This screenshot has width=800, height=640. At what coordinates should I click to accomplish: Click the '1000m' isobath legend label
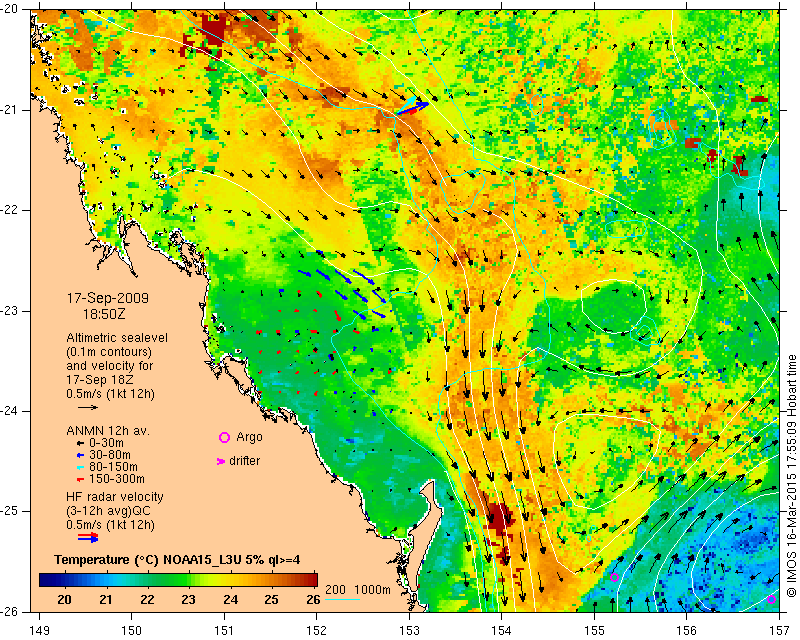372,590
